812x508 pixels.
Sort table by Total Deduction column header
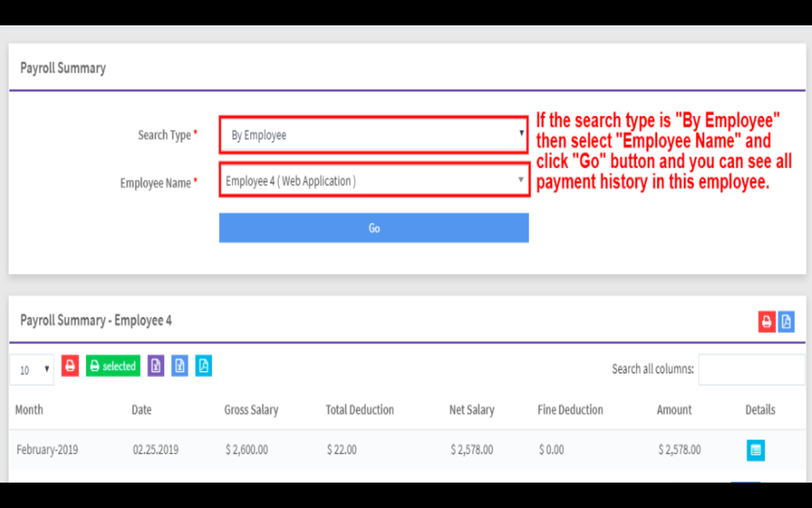[359, 410]
